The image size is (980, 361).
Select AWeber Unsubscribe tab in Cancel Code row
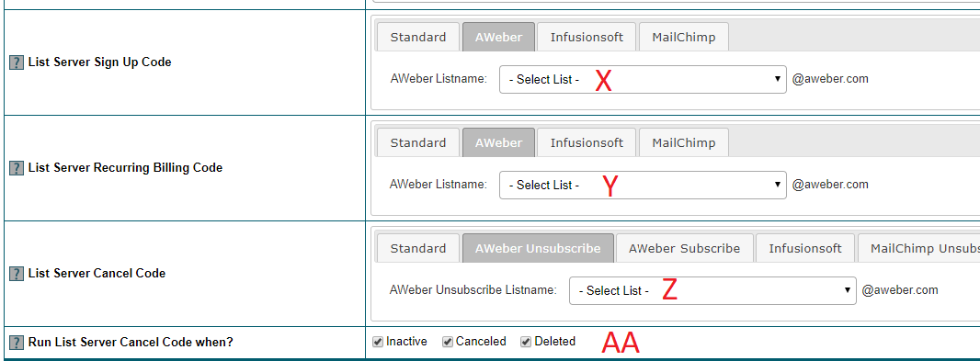(x=538, y=248)
